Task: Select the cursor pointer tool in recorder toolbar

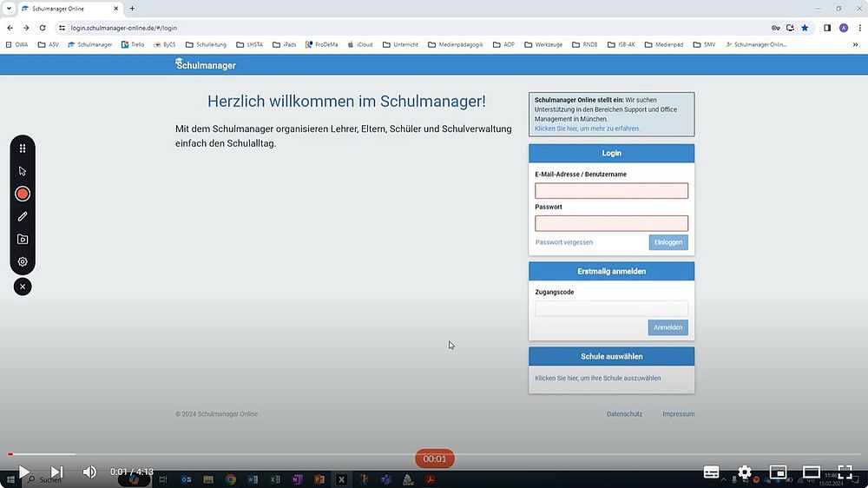Action: point(23,171)
